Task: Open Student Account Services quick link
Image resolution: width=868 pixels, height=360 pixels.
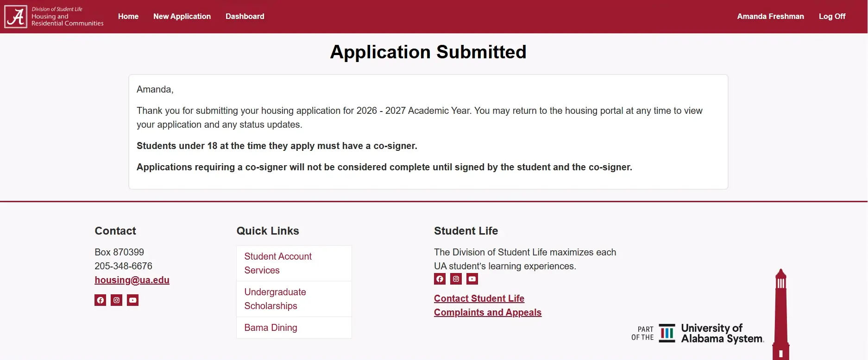Action: coord(278,263)
